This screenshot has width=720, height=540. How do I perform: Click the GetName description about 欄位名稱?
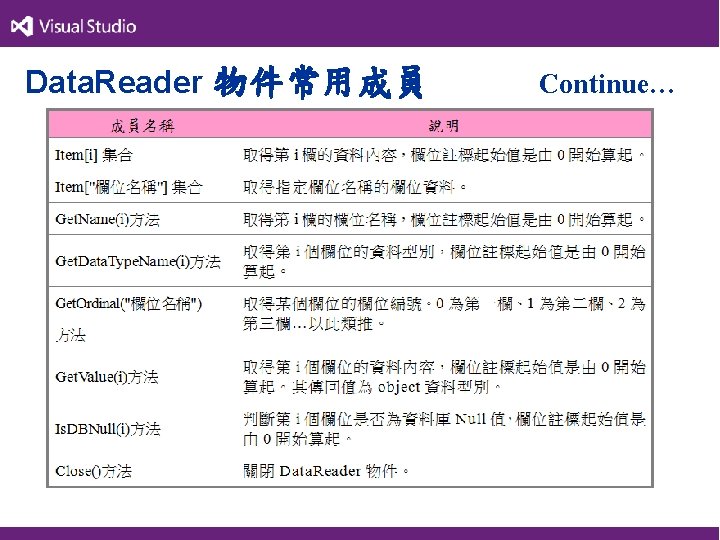[444, 219]
